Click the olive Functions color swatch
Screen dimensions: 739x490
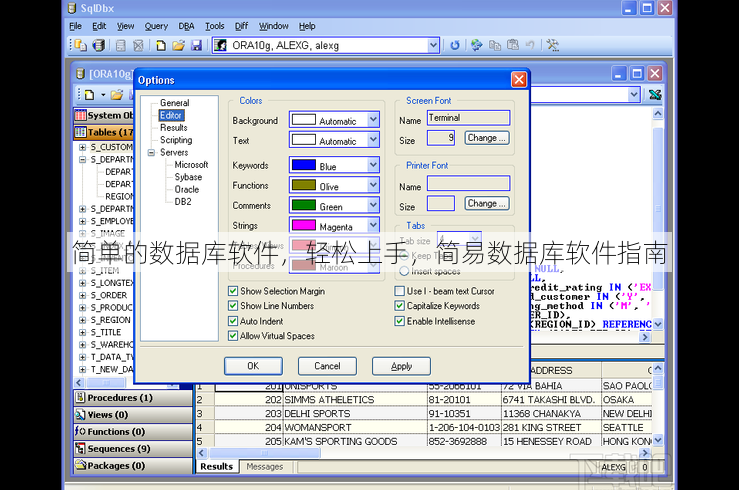click(x=304, y=185)
